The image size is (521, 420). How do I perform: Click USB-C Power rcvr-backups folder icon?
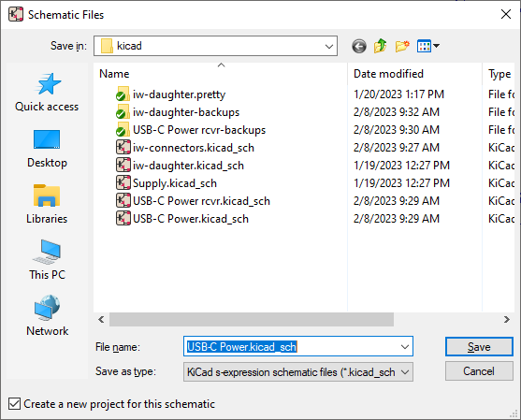pos(123,130)
